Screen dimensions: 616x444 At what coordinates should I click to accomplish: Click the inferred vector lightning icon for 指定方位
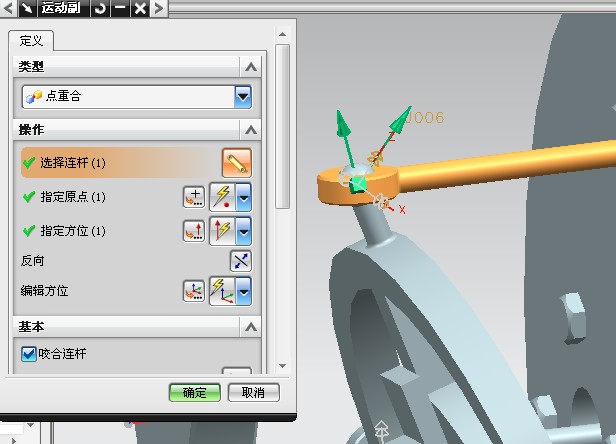pyautogui.click(x=222, y=231)
